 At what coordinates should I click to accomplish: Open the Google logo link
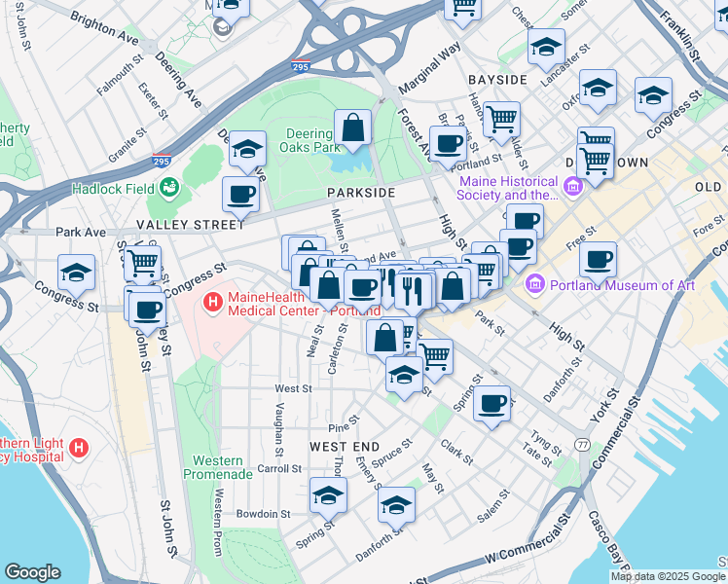[x=32, y=572]
